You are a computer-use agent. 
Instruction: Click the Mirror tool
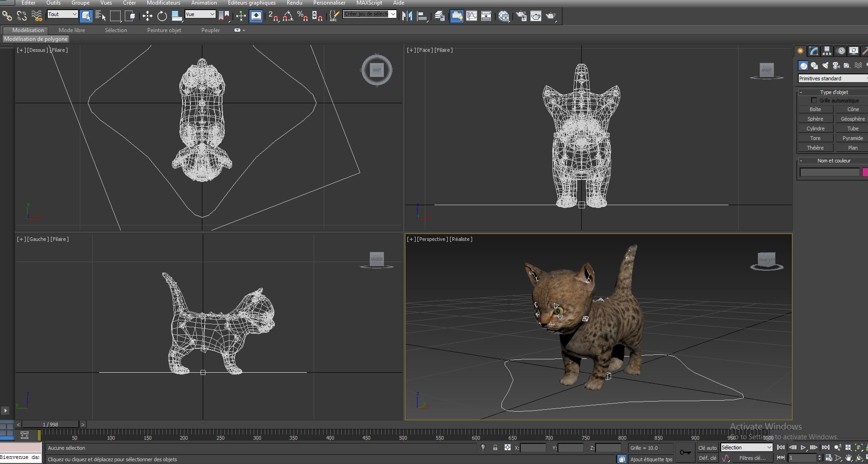[x=407, y=16]
